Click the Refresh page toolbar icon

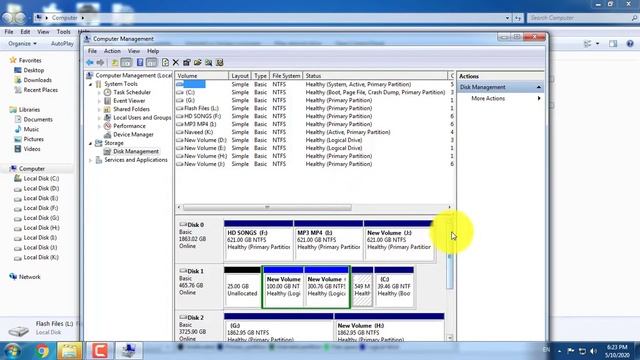[x=165, y=62]
